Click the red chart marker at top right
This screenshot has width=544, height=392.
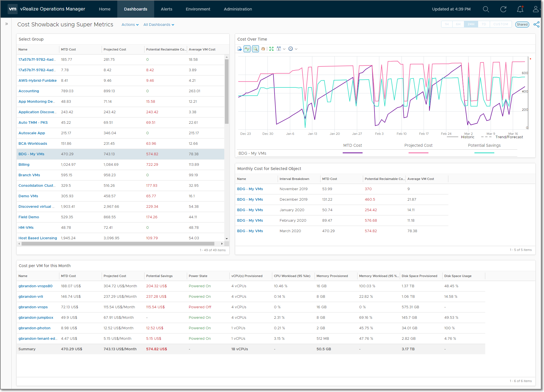[x=530, y=59]
